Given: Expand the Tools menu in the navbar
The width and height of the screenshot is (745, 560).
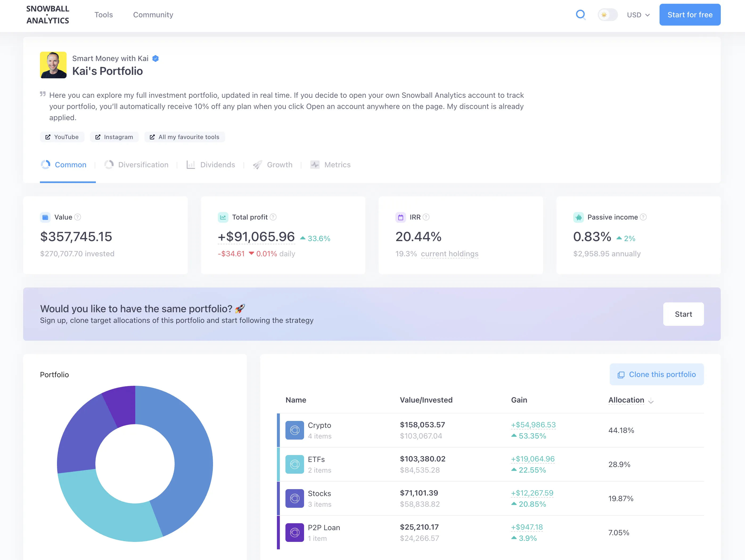Looking at the screenshot, I should pos(104,15).
